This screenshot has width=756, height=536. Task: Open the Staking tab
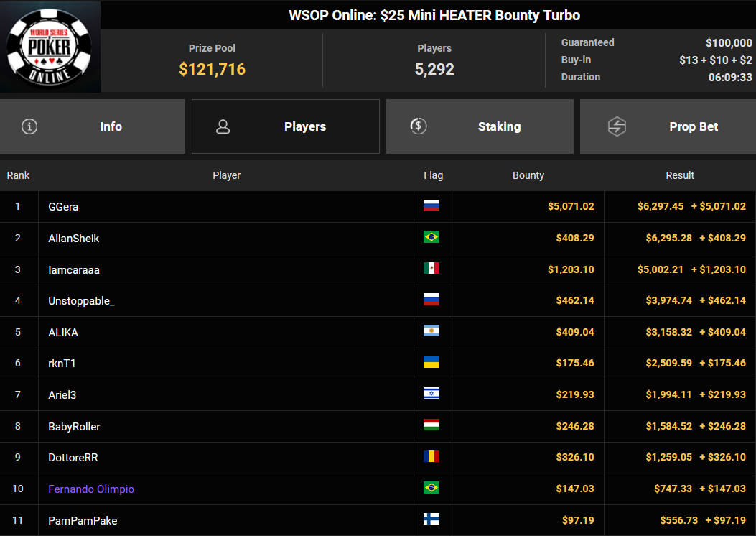tap(480, 126)
